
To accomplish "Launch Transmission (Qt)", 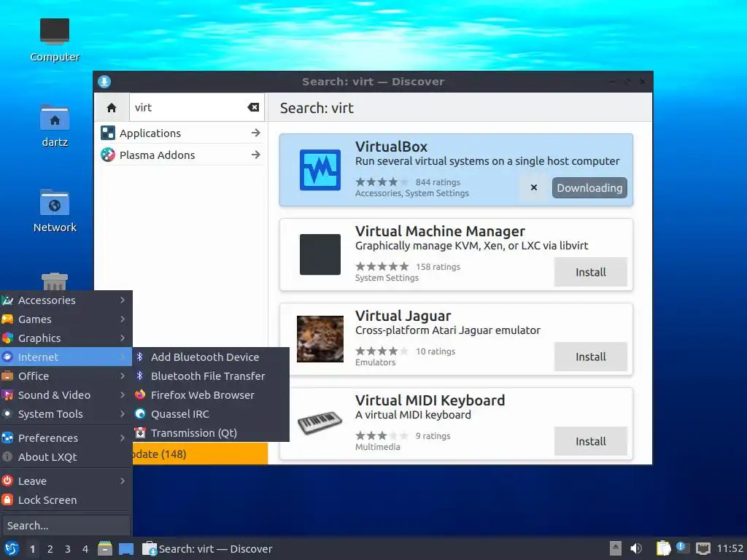I will tap(211, 433).
